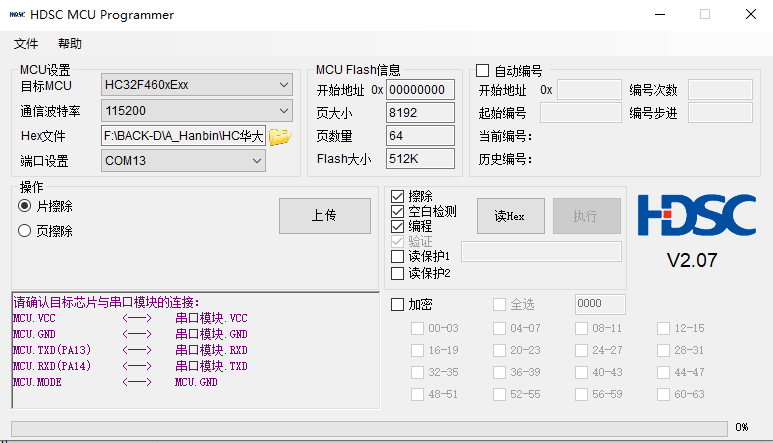Click the 16-19 sector checkbox

[418, 350]
